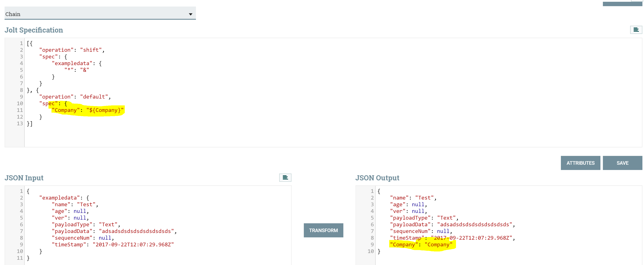Viewport: 644px width, 265px height.
Task: Click line number 11 in Jolt spec gutter
Action: 20,110
